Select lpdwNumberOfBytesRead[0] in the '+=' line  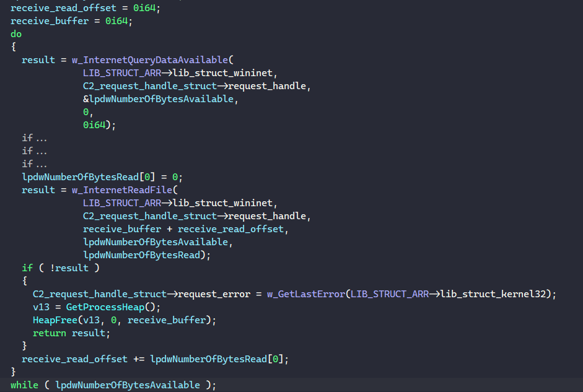point(217,359)
